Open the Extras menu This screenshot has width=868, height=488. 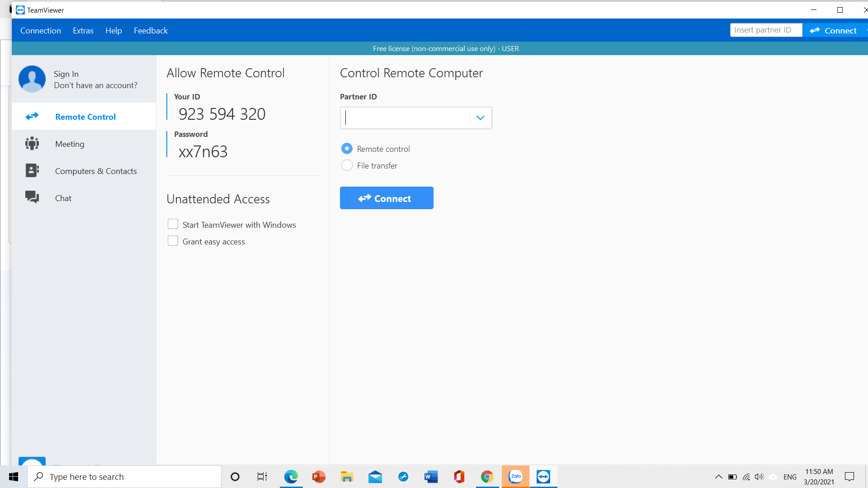[83, 30]
